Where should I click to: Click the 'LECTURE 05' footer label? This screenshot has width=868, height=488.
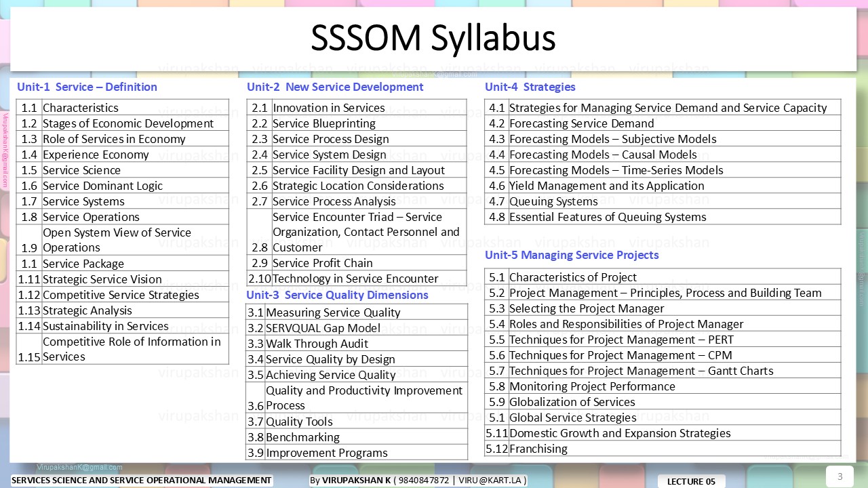(691, 481)
